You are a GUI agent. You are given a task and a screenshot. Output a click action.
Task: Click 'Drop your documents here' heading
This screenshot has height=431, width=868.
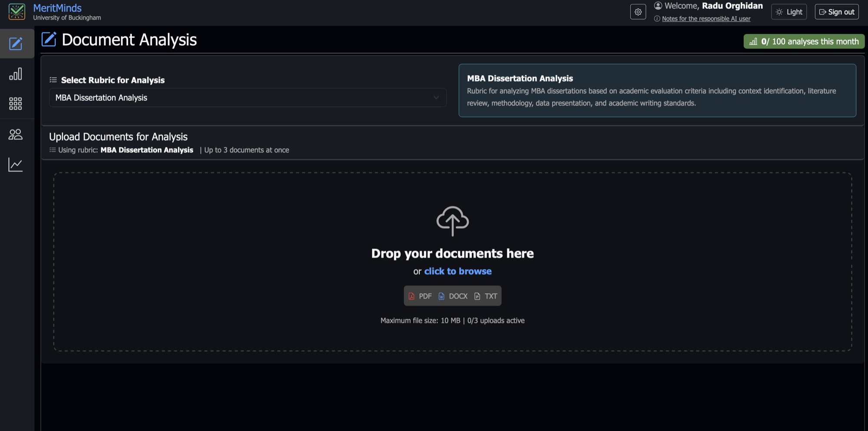click(x=453, y=253)
